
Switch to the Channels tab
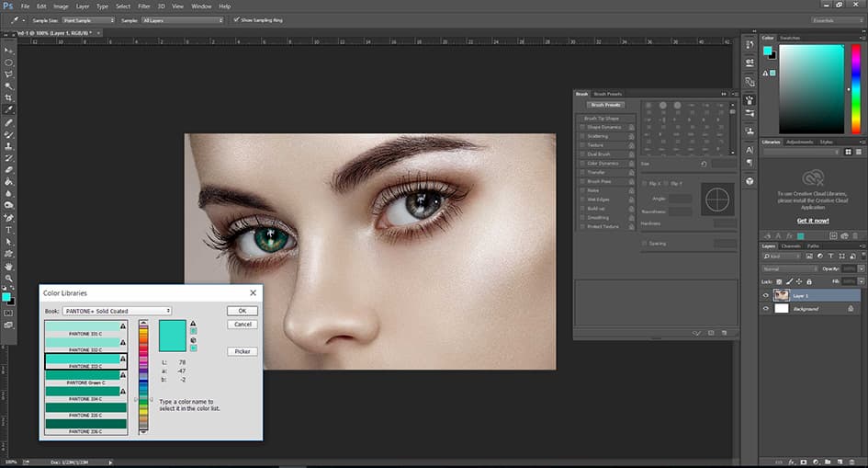coord(792,246)
